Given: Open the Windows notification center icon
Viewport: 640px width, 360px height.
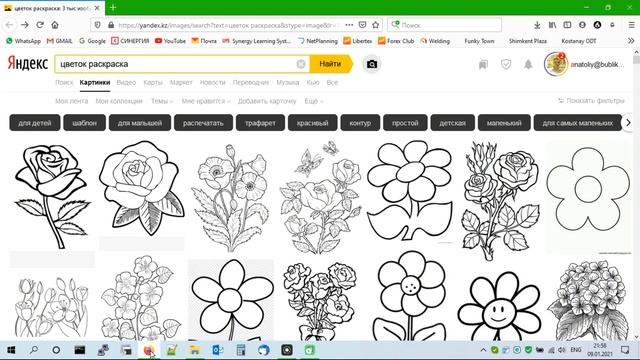Looking at the screenshot, I should (624, 350).
